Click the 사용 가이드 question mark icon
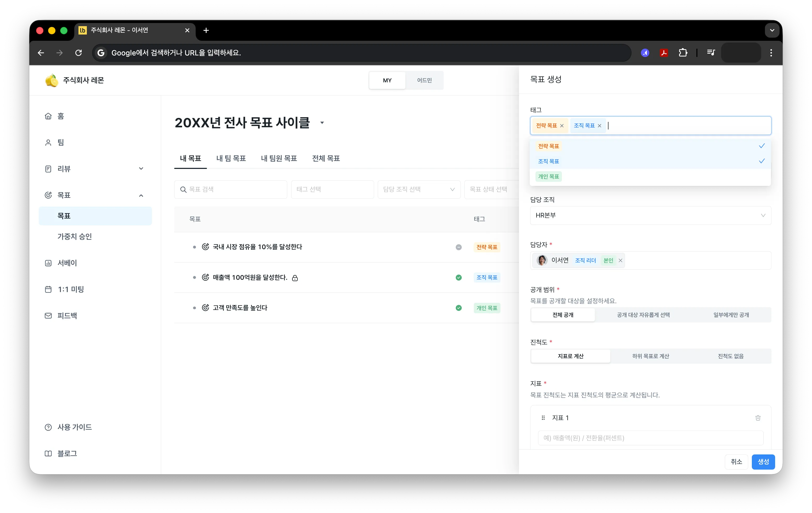The image size is (812, 513). coord(48,427)
